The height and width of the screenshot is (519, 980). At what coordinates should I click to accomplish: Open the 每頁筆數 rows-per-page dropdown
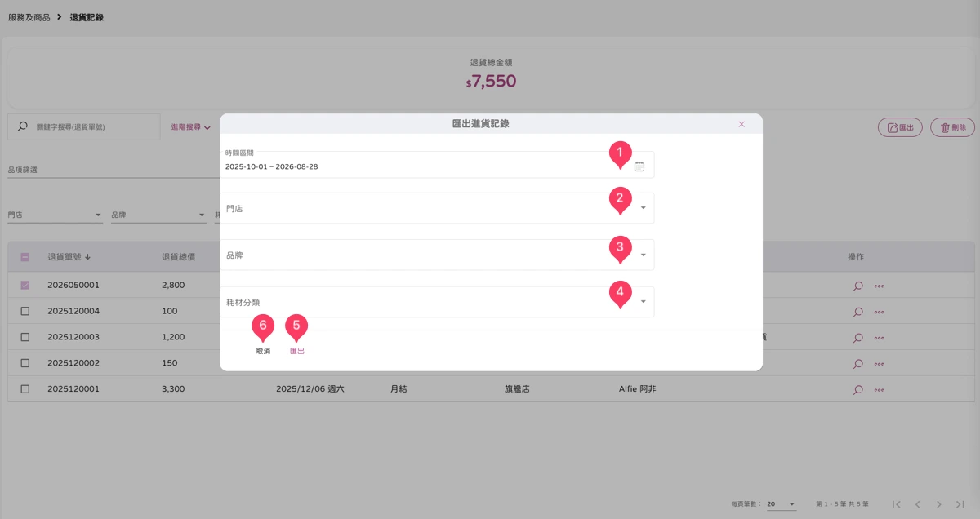pos(782,504)
